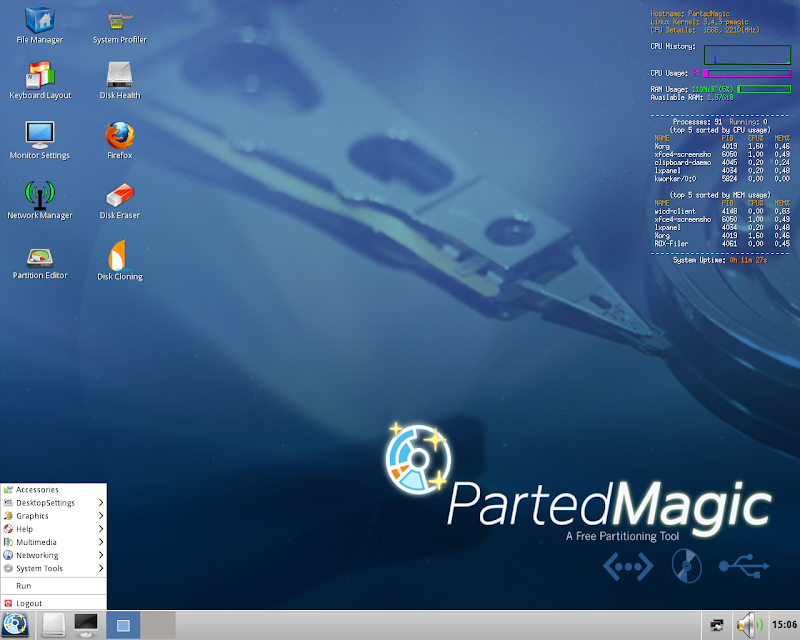Click the 'ROX-Filer' process row

pyautogui.click(x=722, y=244)
